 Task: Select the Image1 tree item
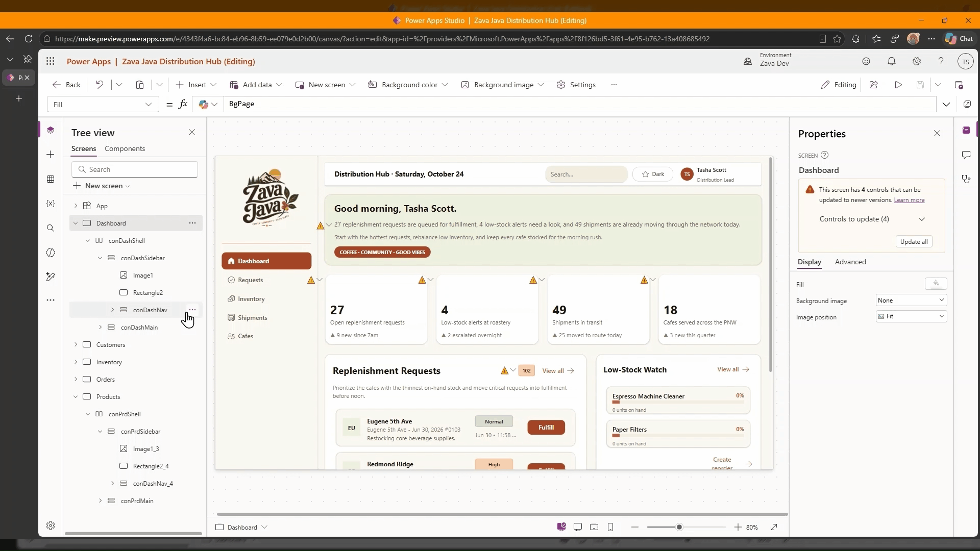143,275
